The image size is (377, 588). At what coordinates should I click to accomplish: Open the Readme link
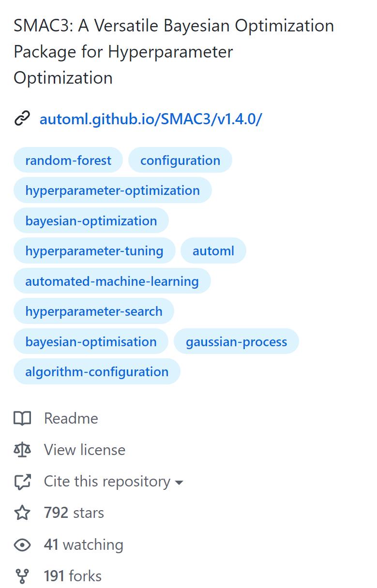pos(71,418)
